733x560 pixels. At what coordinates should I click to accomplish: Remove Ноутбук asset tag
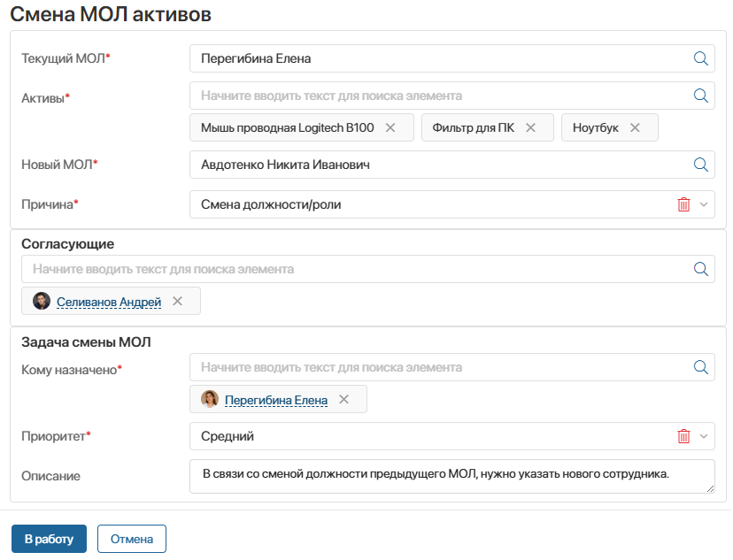click(x=635, y=127)
